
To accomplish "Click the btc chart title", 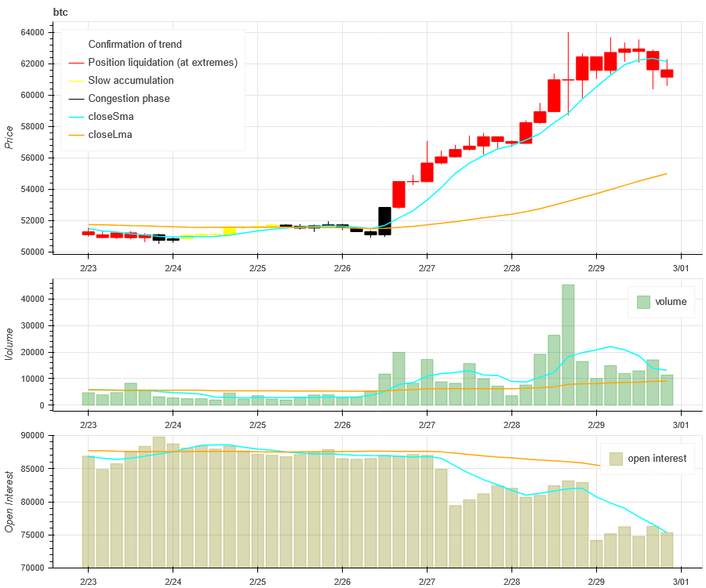I will pyautogui.click(x=60, y=12).
